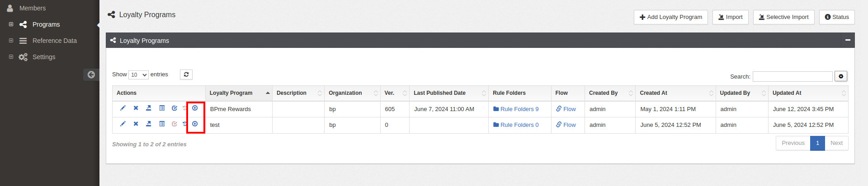Image resolution: width=868 pixels, height=186 pixels.
Task: Click the history icon for test program
Action: tap(184, 124)
